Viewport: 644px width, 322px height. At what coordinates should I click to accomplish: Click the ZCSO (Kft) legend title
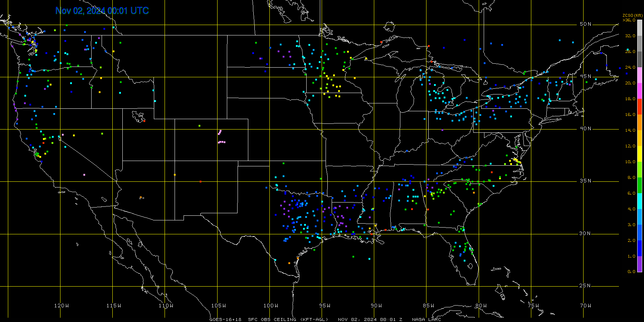click(x=633, y=15)
